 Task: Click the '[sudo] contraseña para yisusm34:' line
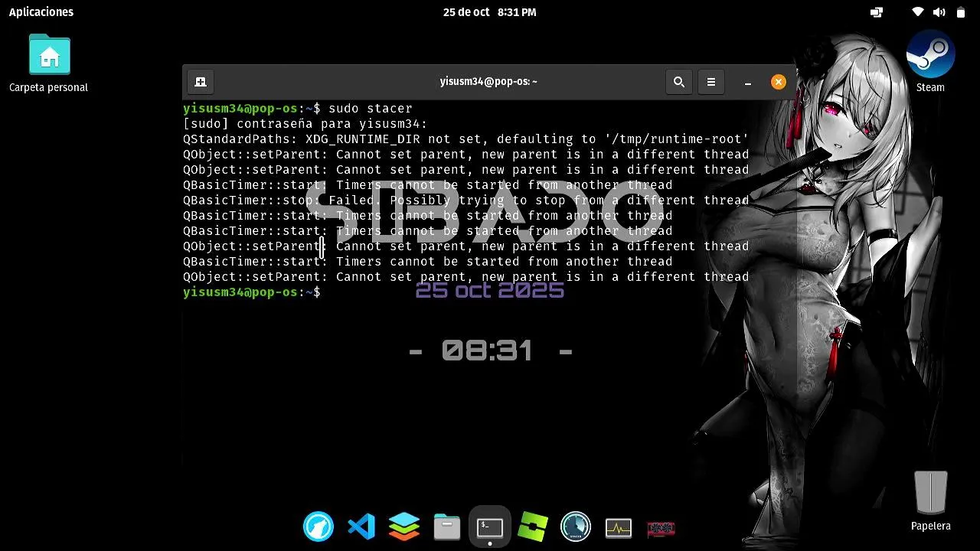305,124
